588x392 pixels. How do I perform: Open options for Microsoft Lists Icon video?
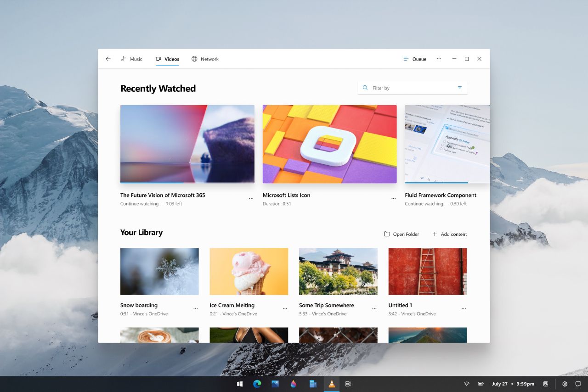[x=394, y=199]
